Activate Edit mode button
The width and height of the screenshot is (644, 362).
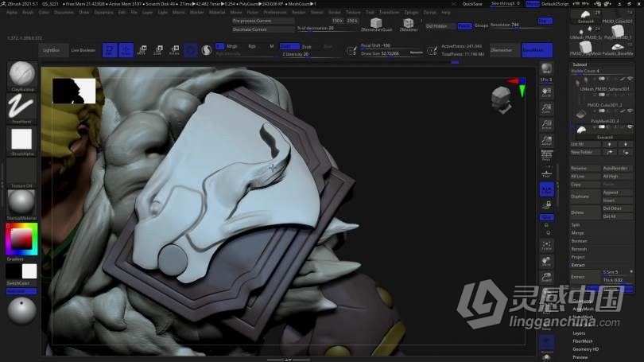tap(110, 50)
